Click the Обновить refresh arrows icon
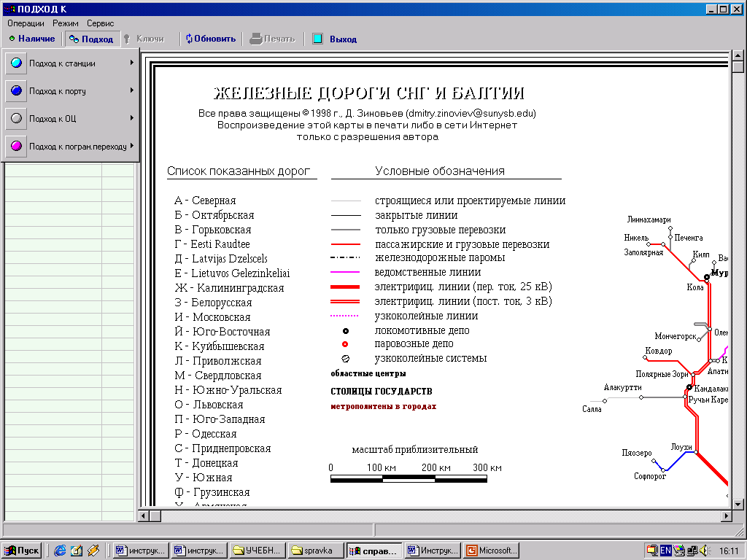This screenshot has width=747, height=560. coord(189,39)
